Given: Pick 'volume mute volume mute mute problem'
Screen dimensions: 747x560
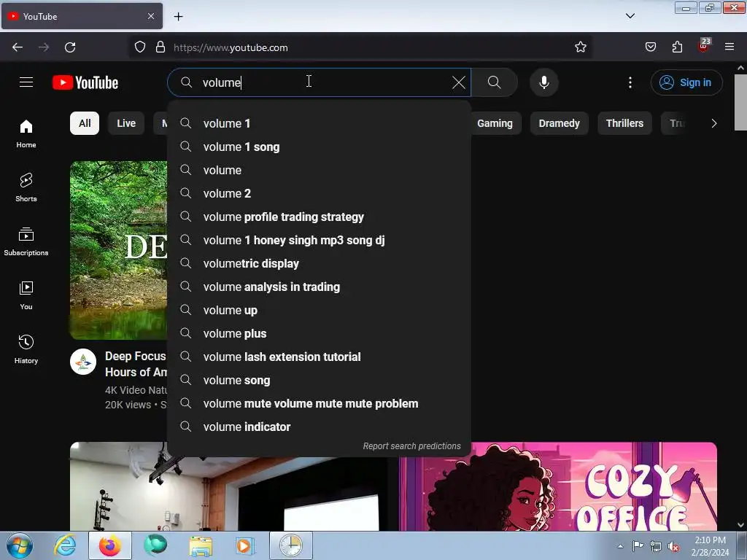Looking at the screenshot, I should tap(320, 403).
